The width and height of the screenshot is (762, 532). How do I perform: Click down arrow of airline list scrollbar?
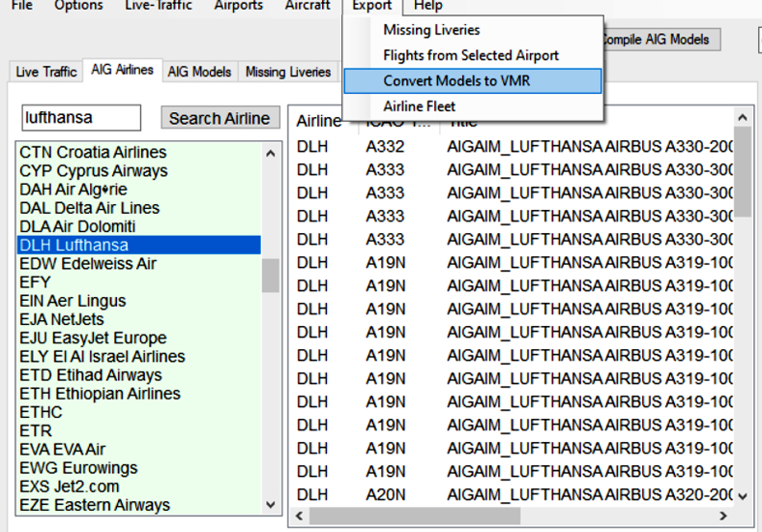(x=271, y=505)
